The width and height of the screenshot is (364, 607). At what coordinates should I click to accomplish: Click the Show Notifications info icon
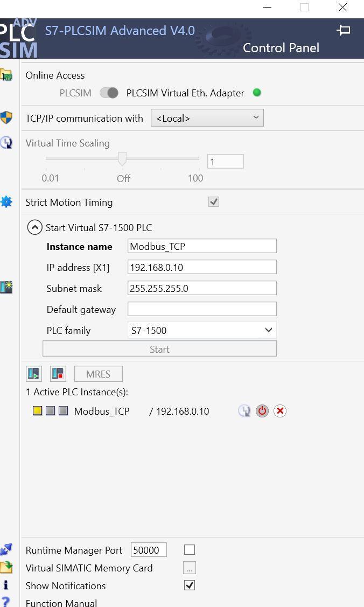pyautogui.click(x=5, y=585)
